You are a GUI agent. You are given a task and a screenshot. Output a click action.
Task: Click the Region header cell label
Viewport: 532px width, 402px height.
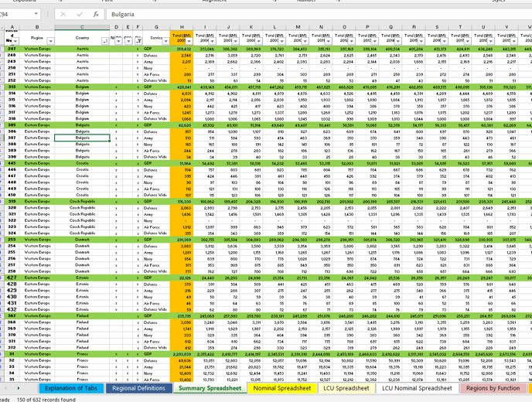click(37, 38)
